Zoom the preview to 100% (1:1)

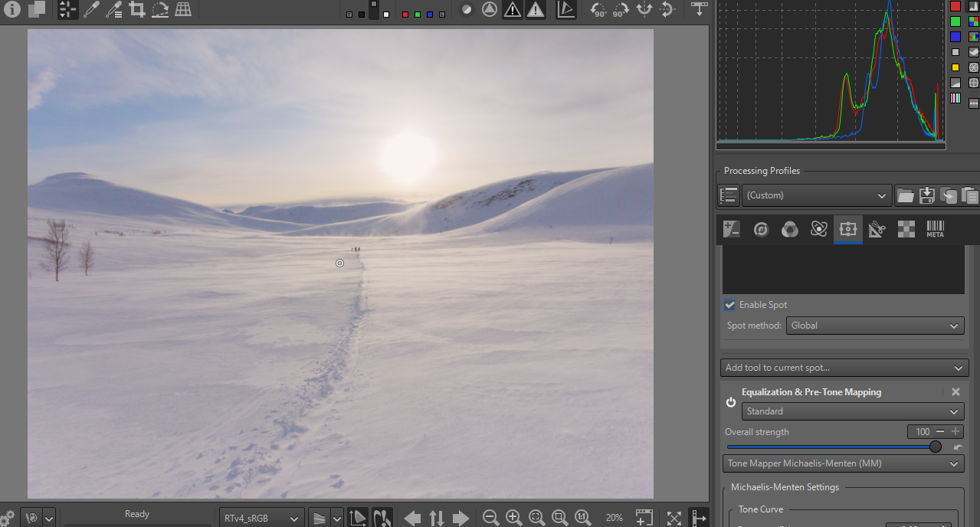[x=583, y=518]
